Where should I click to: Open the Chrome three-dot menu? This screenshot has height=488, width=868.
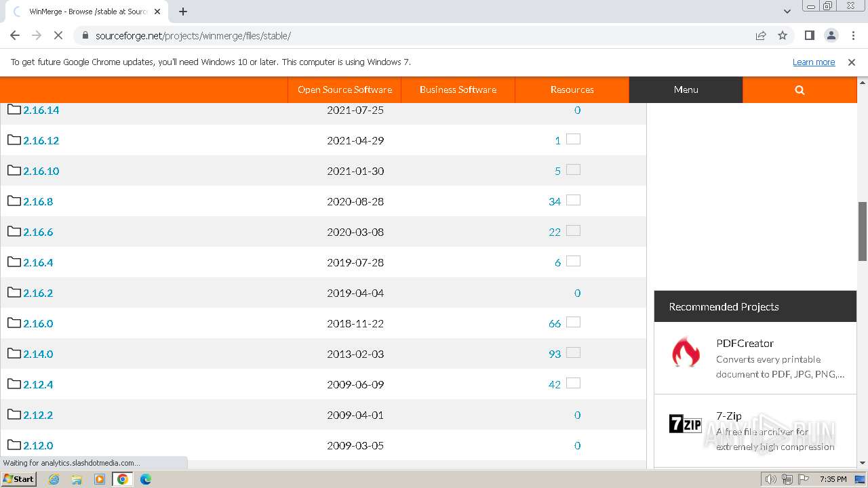click(852, 35)
